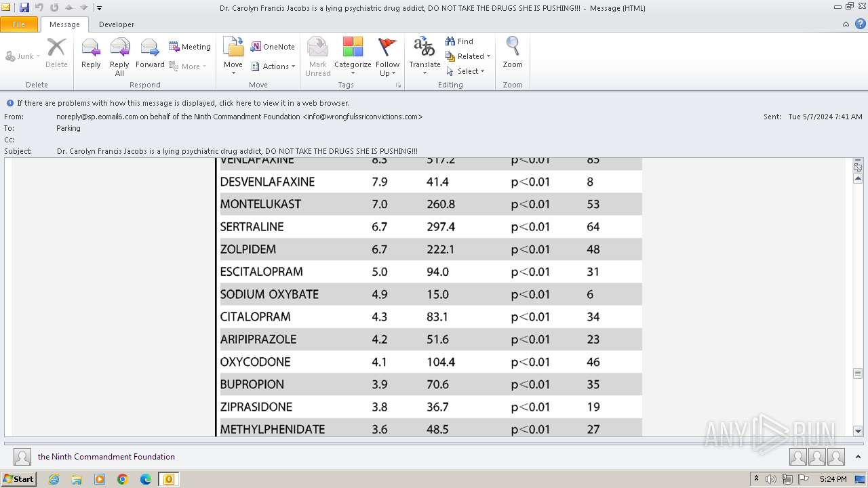Click the Redo arrow in Quick Access Toolbar
The width and height of the screenshot is (868, 488).
coord(54,7)
